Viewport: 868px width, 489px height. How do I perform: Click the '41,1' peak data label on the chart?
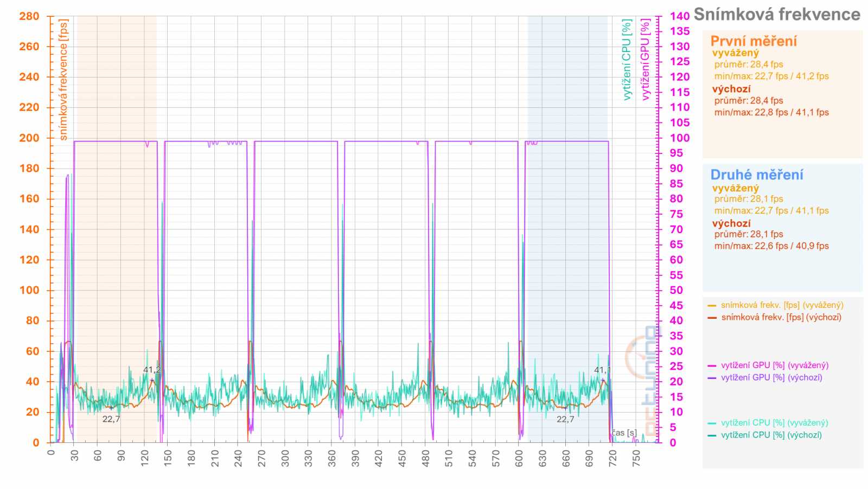[x=602, y=370]
